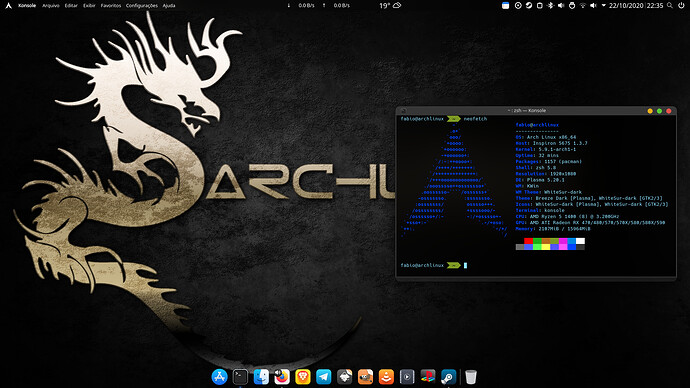The height and width of the screenshot is (388, 690).
Task: Click the upload speed network monitor
Action: (x=337, y=5)
